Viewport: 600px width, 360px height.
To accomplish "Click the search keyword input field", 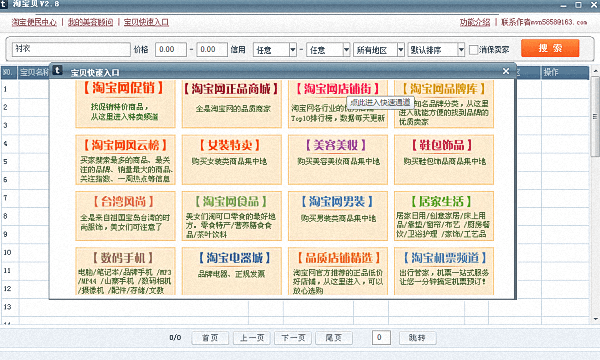I will pyautogui.click(x=71, y=49).
